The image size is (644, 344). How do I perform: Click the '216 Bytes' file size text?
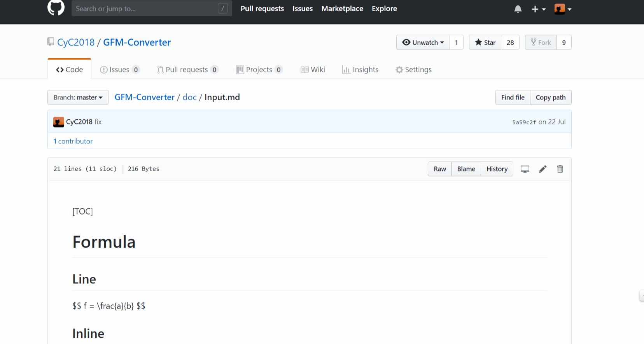pyautogui.click(x=143, y=169)
